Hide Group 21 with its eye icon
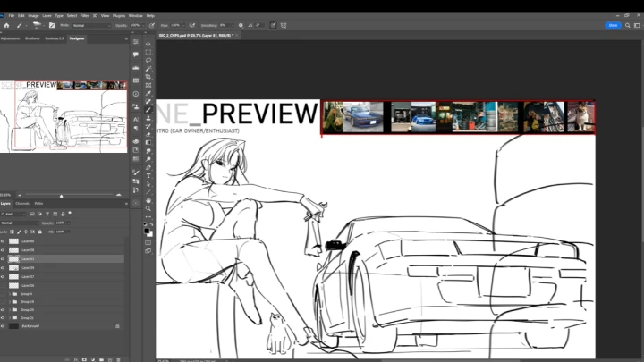The width and height of the screenshot is (644, 362). [x=3, y=317]
